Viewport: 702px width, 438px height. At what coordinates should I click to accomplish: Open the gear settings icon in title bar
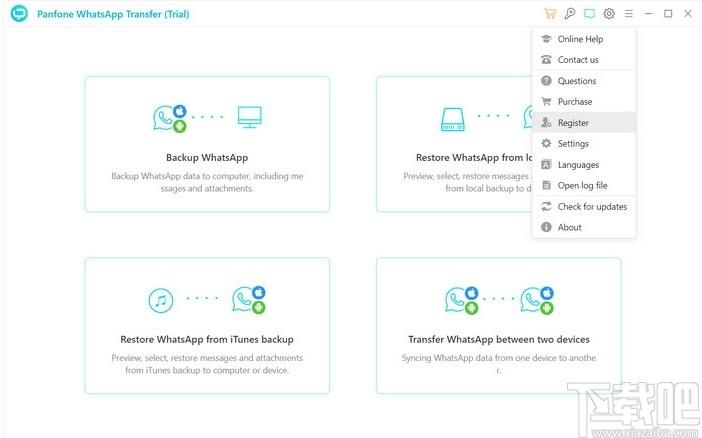609,13
